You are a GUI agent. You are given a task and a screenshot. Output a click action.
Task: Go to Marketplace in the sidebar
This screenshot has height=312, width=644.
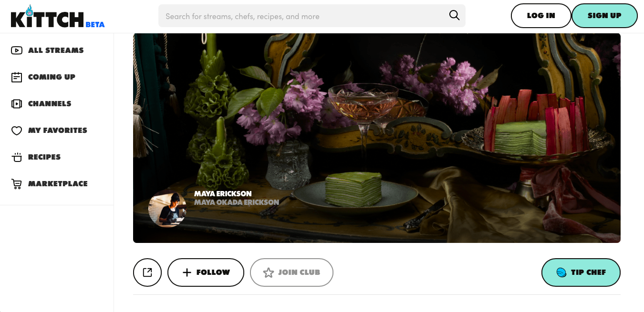tap(50, 183)
